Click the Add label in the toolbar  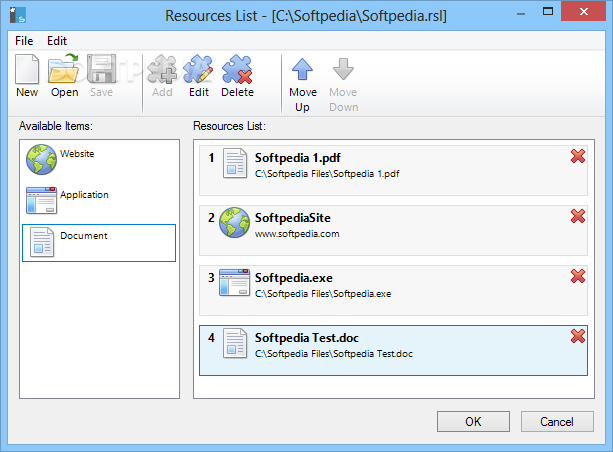[x=162, y=92]
